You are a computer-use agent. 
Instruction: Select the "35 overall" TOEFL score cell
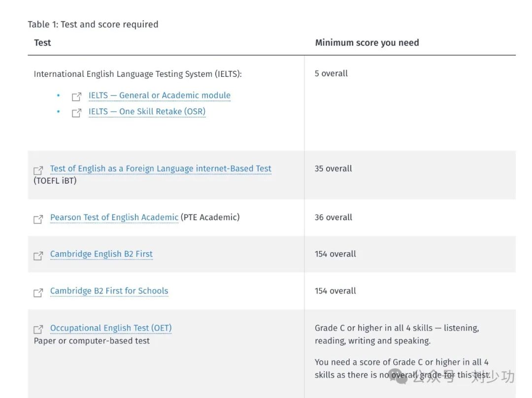[x=333, y=168]
